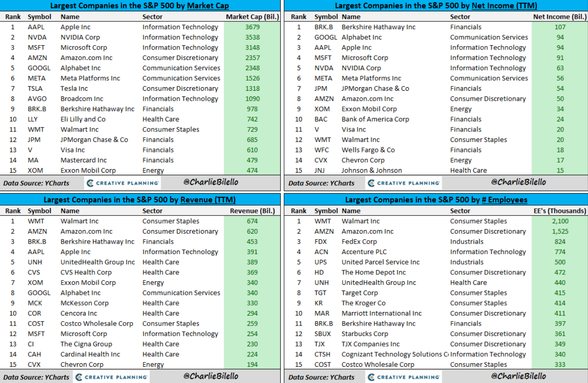Viewport: 588px width, 383px height.
Task: Click 'Wells Fargo & Co' name cell
Action: pyautogui.click(x=368, y=150)
